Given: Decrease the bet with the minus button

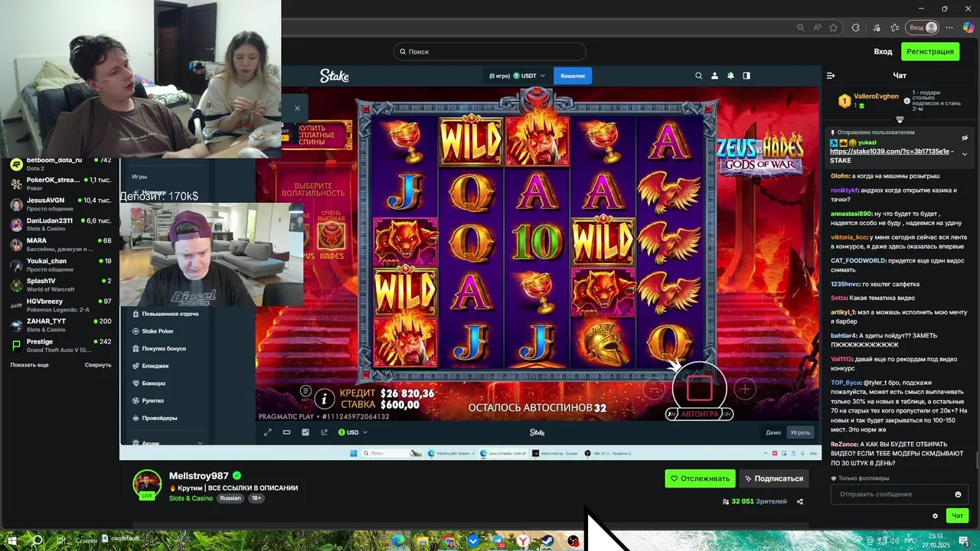Looking at the screenshot, I should pos(654,389).
